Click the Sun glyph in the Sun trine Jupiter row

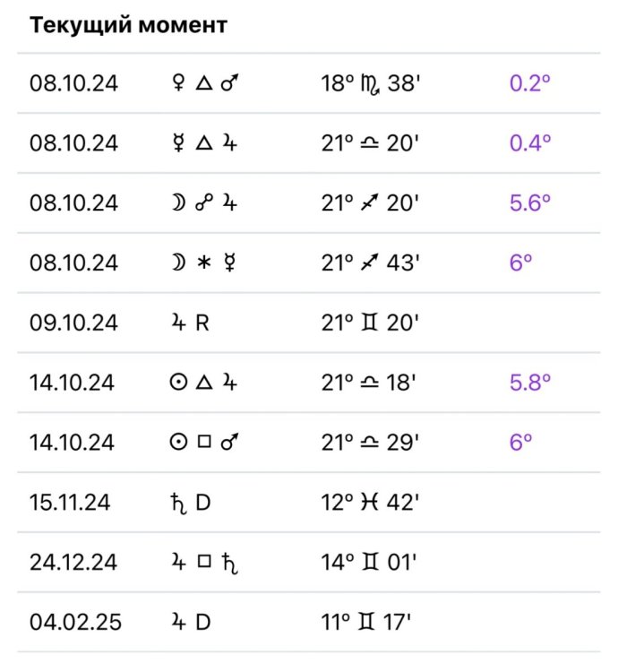point(176,383)
